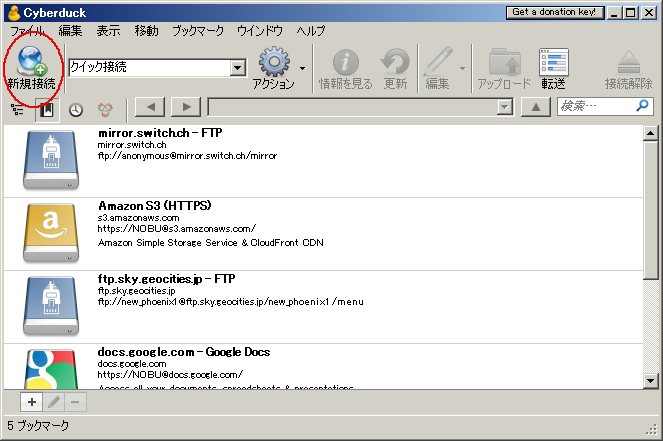The height and width of the screenshot is (441, 663).
Task: Go to parent folder up arrow
Action: pyautogui.click(x=536, y=107)
